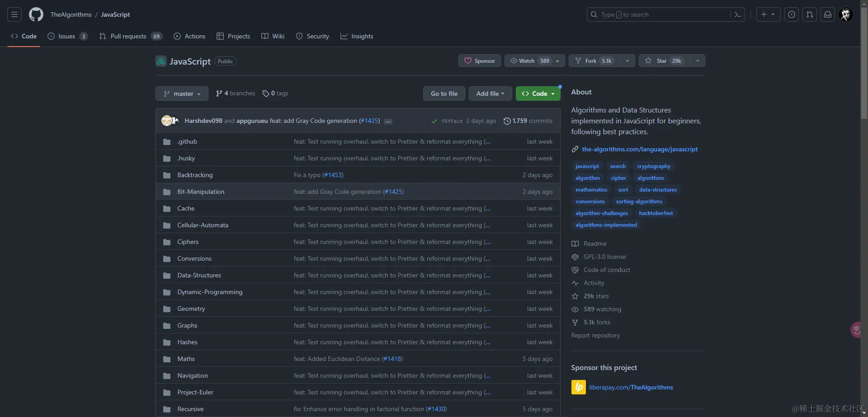Click the Go to file button
Image resolution: width=868 pixels, height=417 pixels.
point(444,94)
